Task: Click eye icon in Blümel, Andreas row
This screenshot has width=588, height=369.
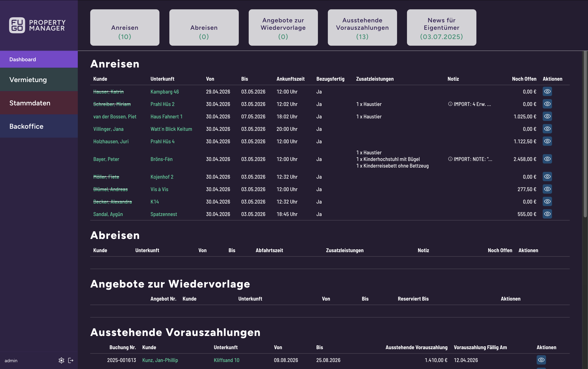Action: point(547,189)
